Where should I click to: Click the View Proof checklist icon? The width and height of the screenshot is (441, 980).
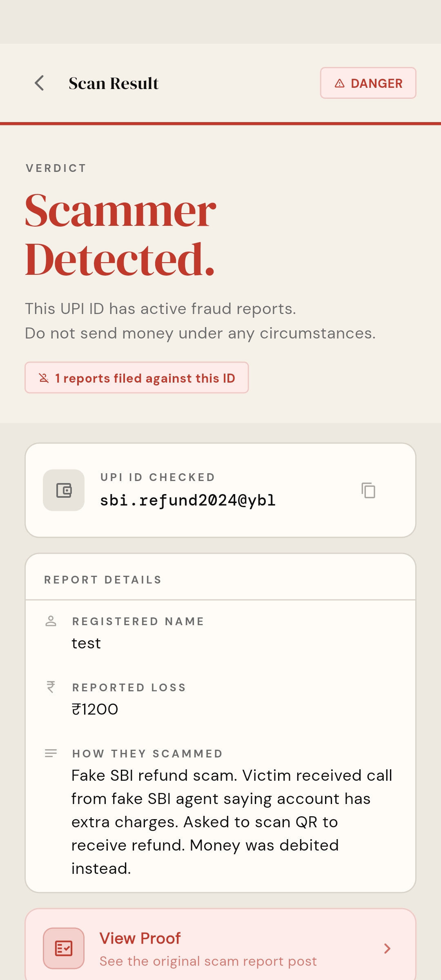coord(64,948)
